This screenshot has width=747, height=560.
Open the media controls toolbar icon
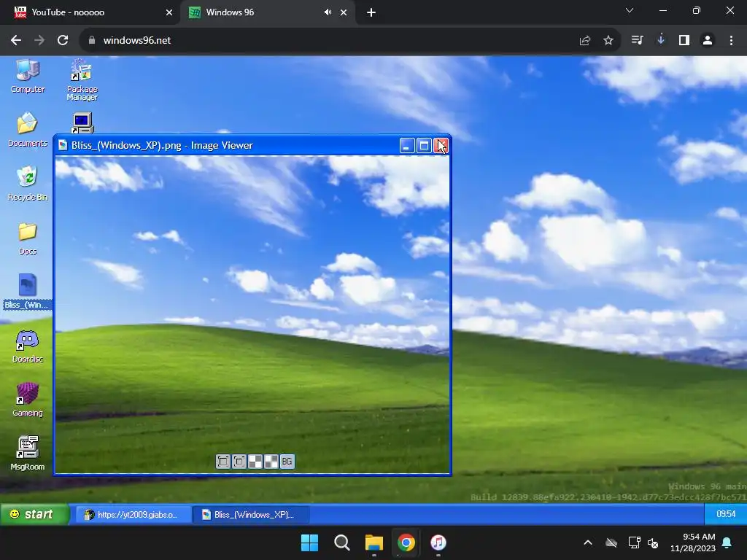click(x=637, y=41)
